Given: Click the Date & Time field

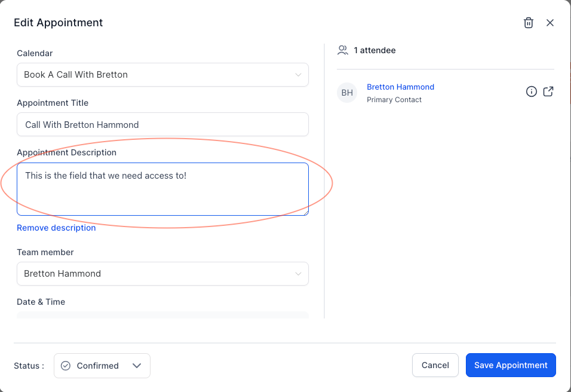Looking at the screenshot, I should pyautogui.click(x=162, y=315).
